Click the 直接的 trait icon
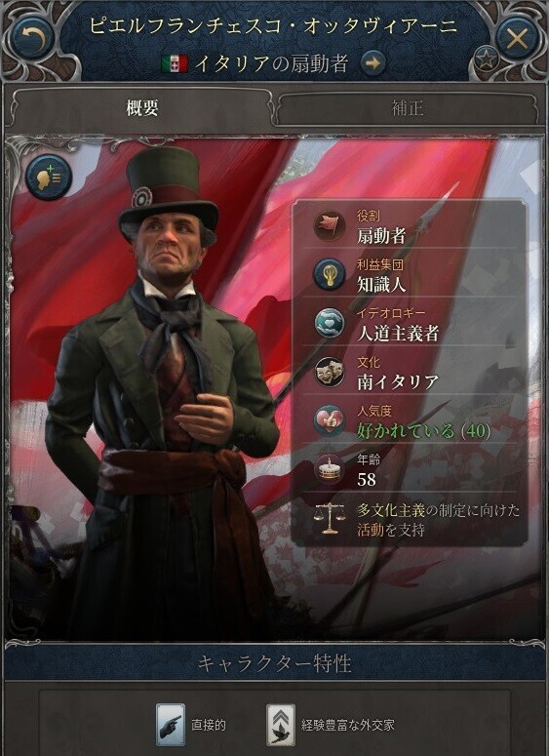549x756 pixels. 170,724
